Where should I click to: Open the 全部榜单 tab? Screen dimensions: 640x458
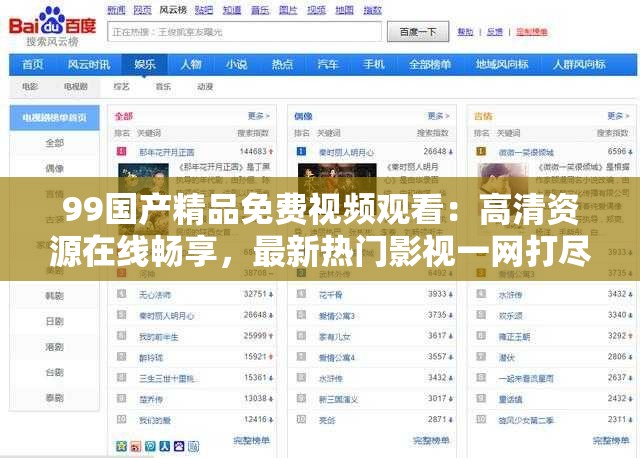(430, 64)
